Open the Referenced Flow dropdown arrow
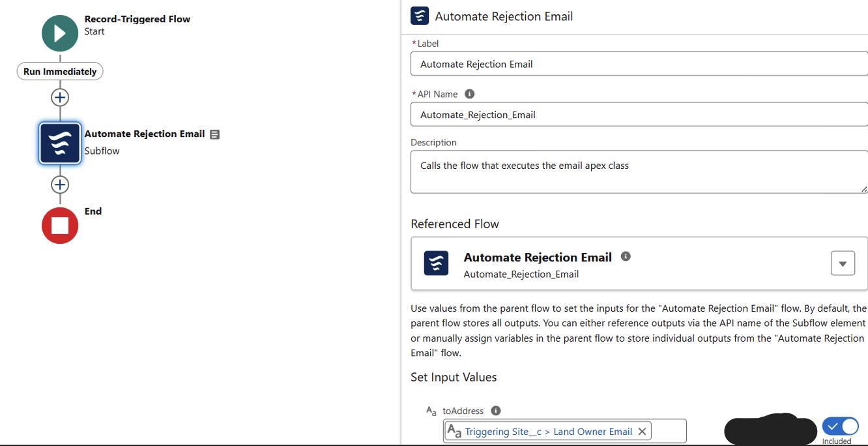This screenshot has width=868, height=446. pos(843,263)
